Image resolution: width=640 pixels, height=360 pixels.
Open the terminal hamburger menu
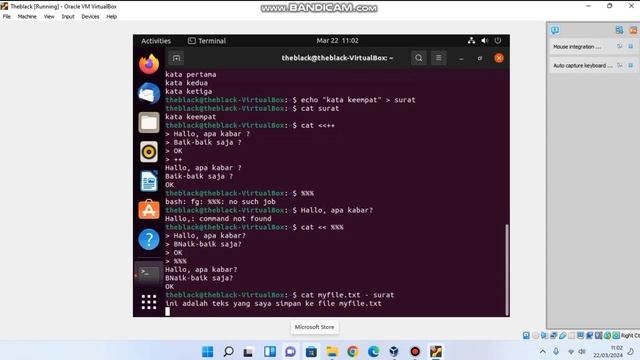pyautogui.click(x=439, y=58)
